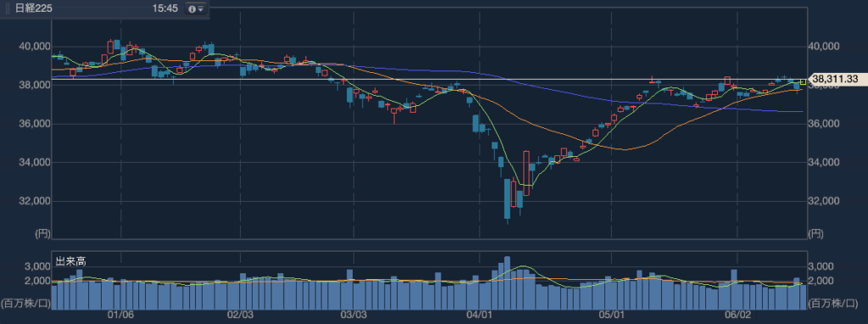Image resolution: width=868 pixels, height=324 pixels.
Task: Select the tallest volume bar in April
Action: (x=507, y=283)
